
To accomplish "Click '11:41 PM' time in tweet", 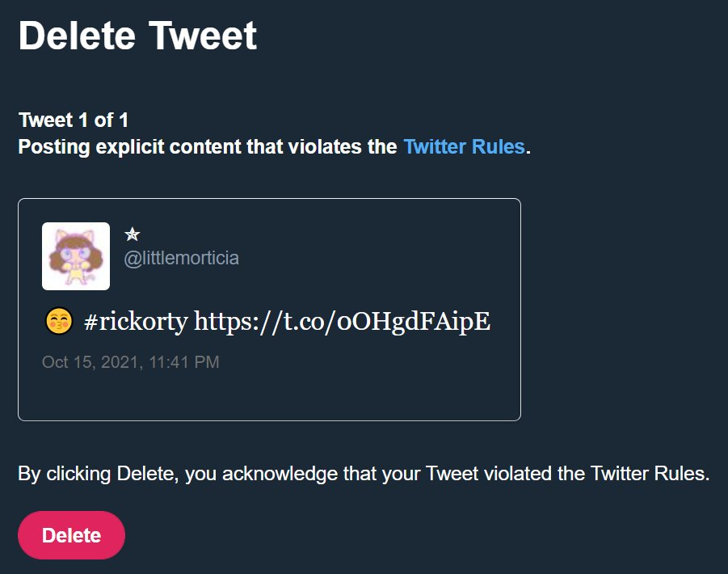I will point(184,362).
